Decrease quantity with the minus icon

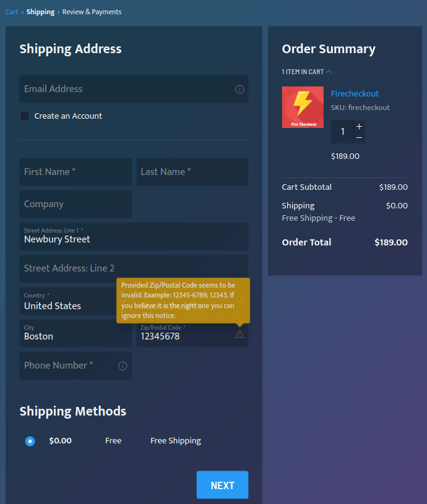[359, 137]
